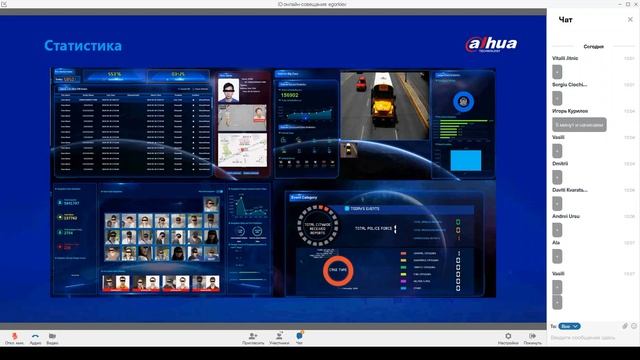This screenshot has height=360, width=640.
Task: Click Daviti Kvarats... sender name in chat
Action: pyautogui.click(x=570, y=190)
